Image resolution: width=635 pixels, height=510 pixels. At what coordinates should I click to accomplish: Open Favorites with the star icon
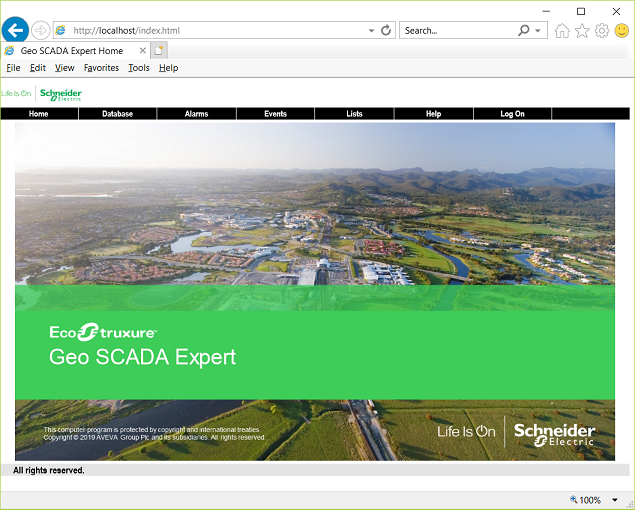pyautogui.click(x=582, y=31)
